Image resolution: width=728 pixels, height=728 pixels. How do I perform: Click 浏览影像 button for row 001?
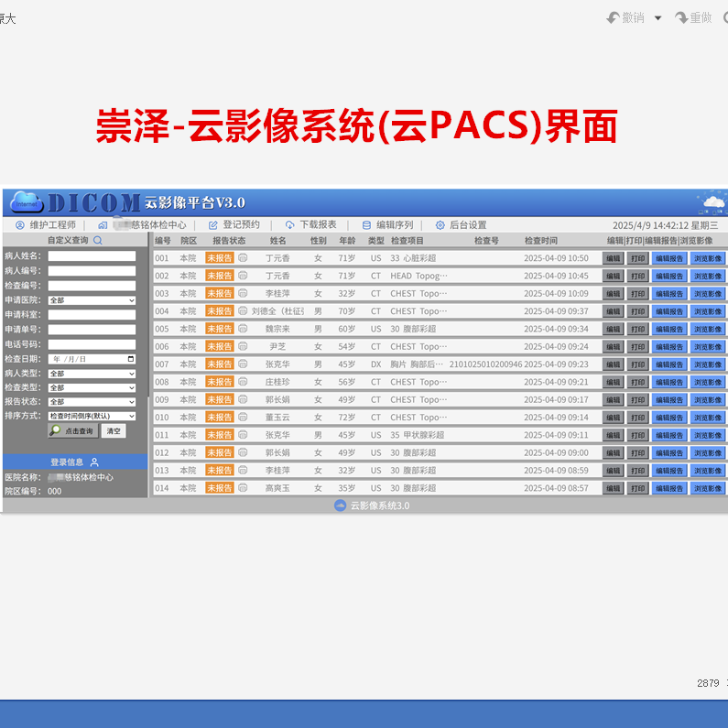coord(708,258)
